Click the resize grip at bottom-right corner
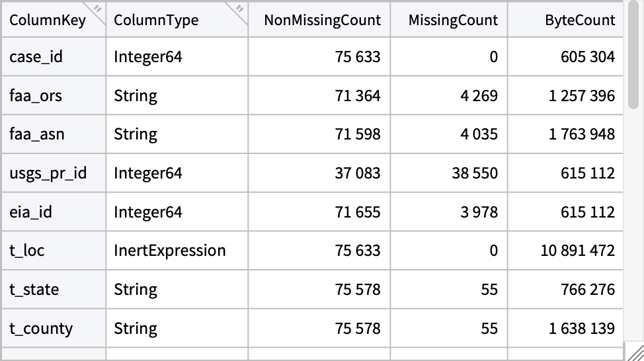The height and width of the screenshot is (361, 644). click(636, 353)
